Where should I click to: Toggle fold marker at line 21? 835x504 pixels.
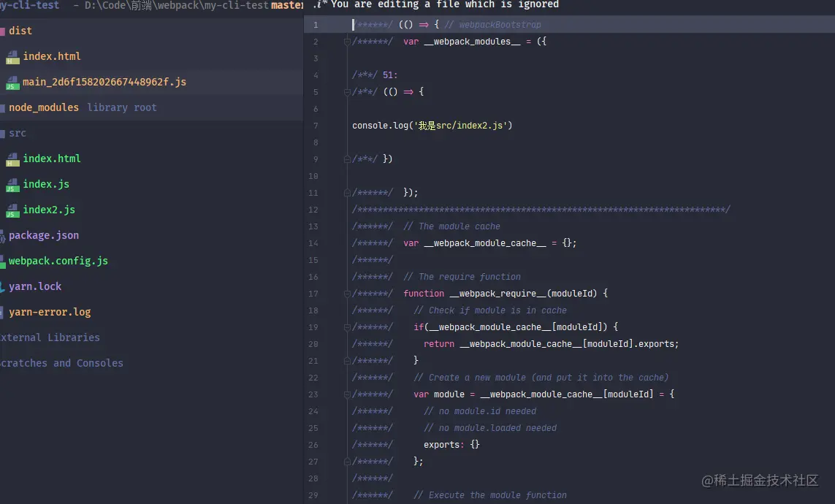click(x=347, y=361)
